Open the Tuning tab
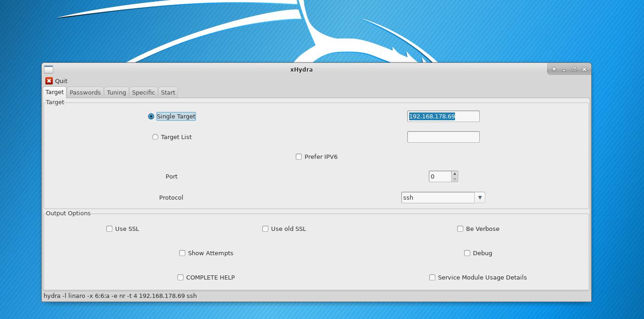The height and width of the screenshot is (319, 644). (x=117, y=92)
